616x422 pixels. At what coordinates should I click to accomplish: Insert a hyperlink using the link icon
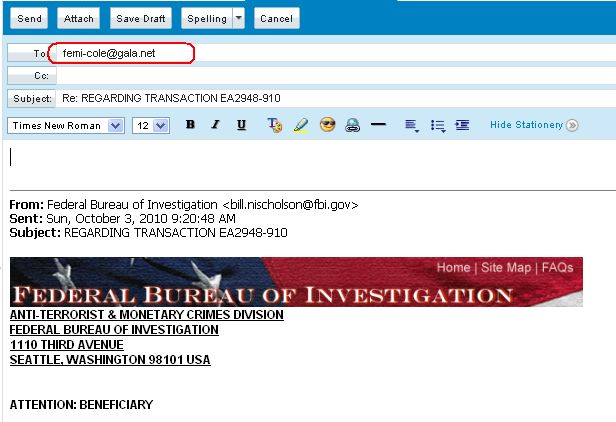[352, 125]
